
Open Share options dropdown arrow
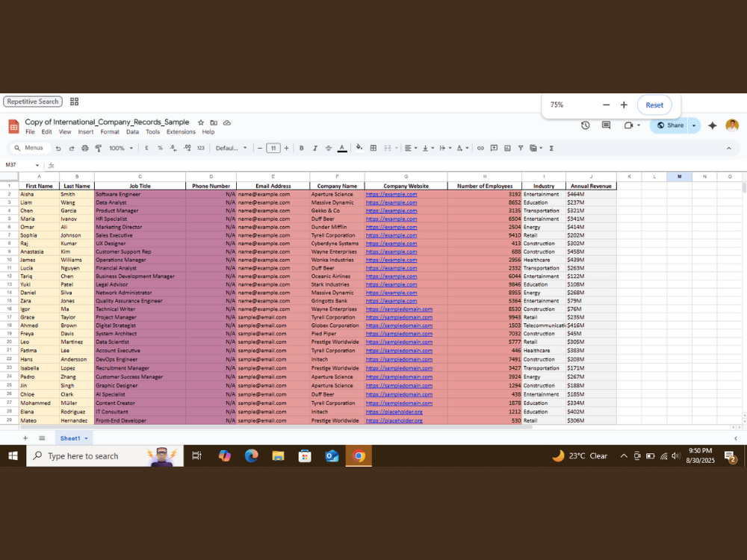[x=694, y=125]
